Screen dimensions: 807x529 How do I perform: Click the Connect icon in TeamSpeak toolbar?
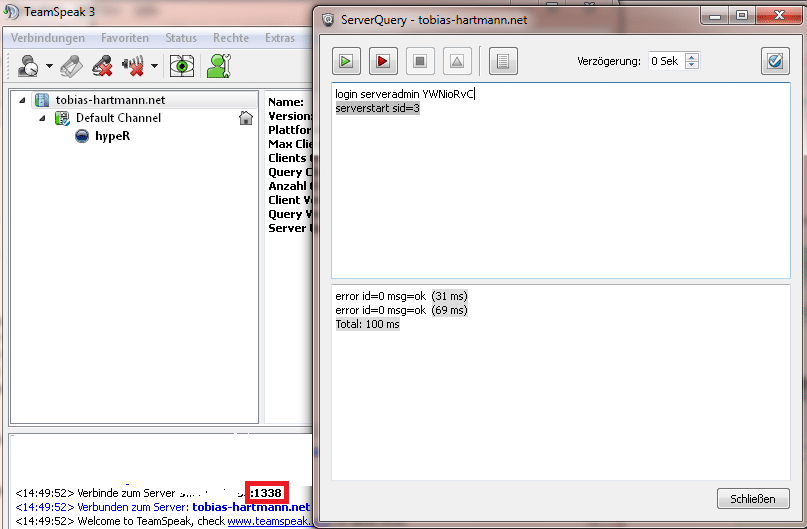point(28,66)
